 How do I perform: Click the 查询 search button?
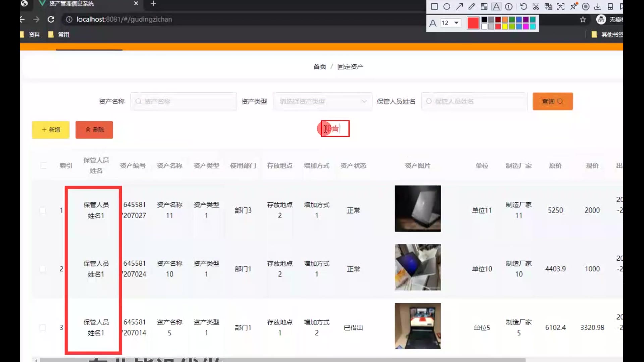click(552, 101)
